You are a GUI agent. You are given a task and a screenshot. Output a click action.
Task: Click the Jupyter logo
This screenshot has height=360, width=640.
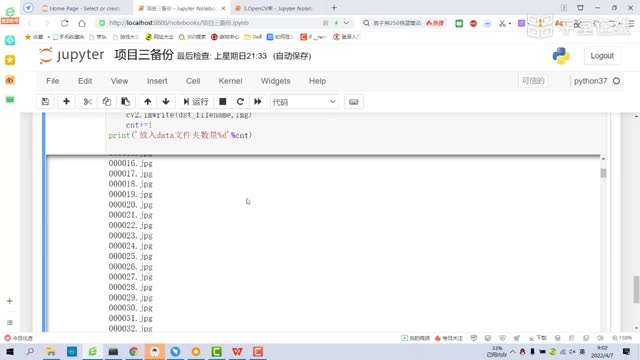point(72,55)
